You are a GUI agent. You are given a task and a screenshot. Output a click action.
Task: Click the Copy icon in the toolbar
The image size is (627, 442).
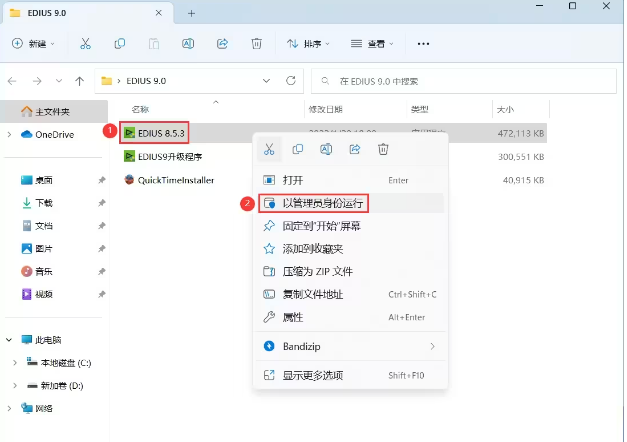120,44
